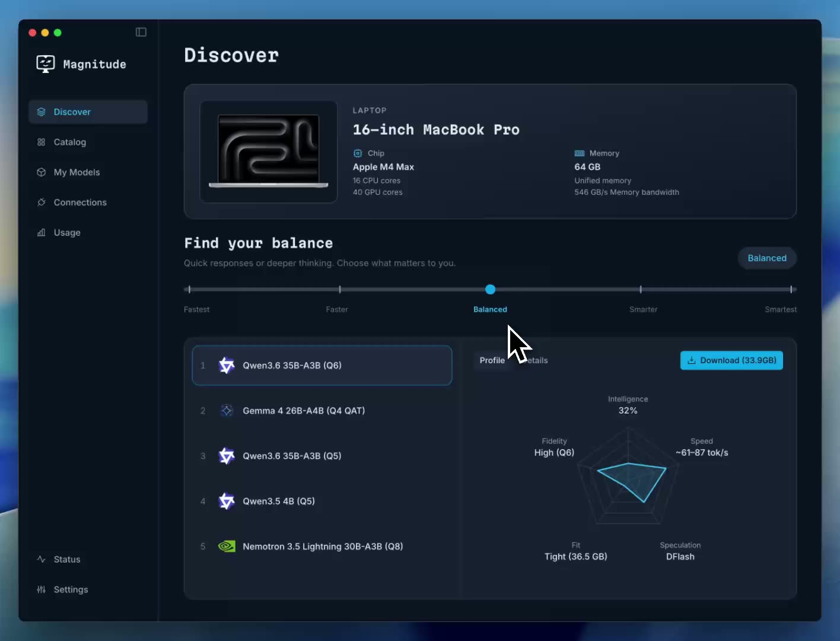Click the "16-inch MacBook Pro" heading

coord(436,130)
